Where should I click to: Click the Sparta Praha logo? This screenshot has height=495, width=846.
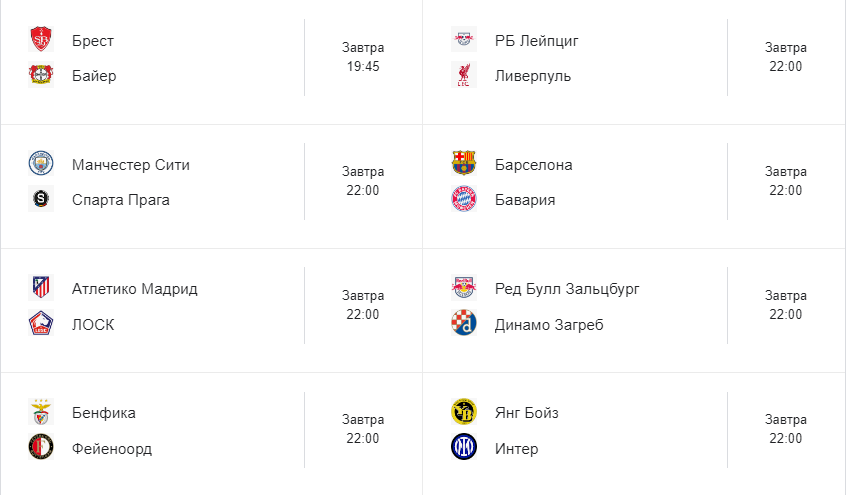41,199
